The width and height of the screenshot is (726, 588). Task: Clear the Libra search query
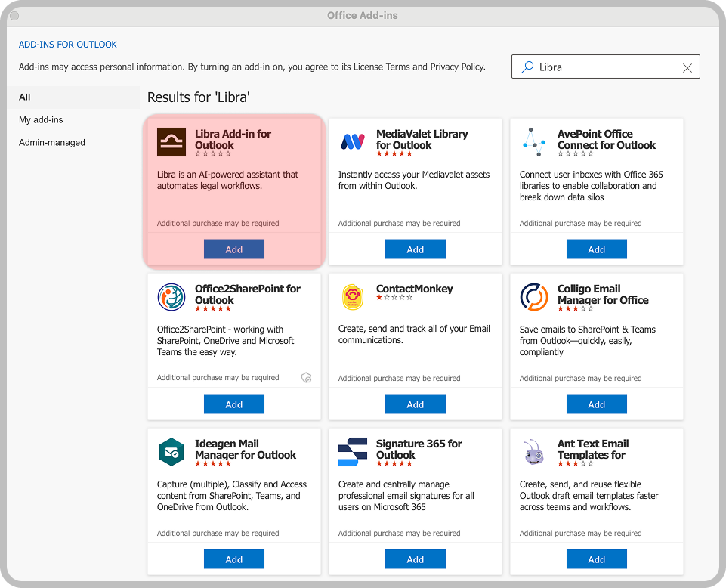[687, 67]
